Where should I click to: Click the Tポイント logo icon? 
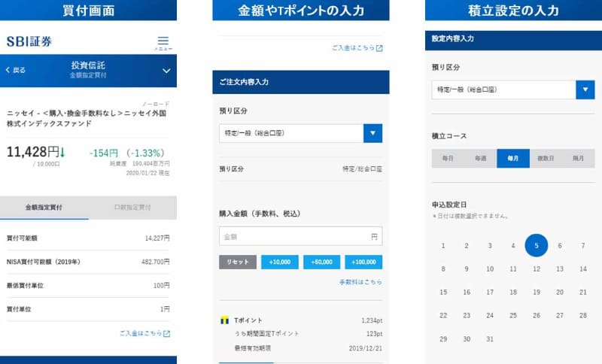[224, 320]
